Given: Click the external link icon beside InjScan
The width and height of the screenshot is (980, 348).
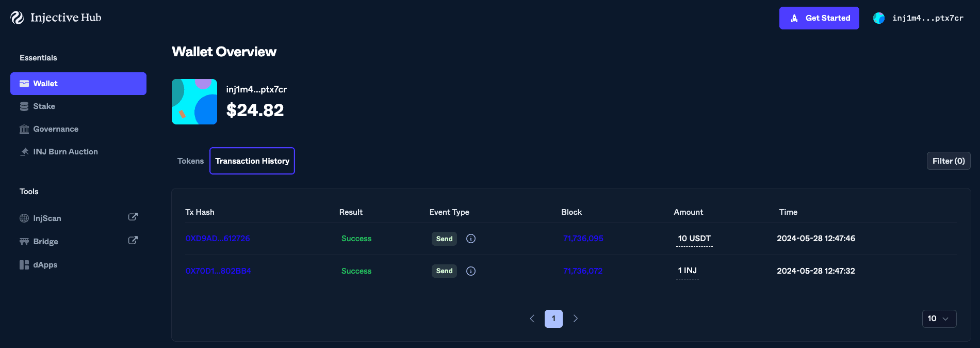Looking at the screenshot, I should [x=133, y=217].
